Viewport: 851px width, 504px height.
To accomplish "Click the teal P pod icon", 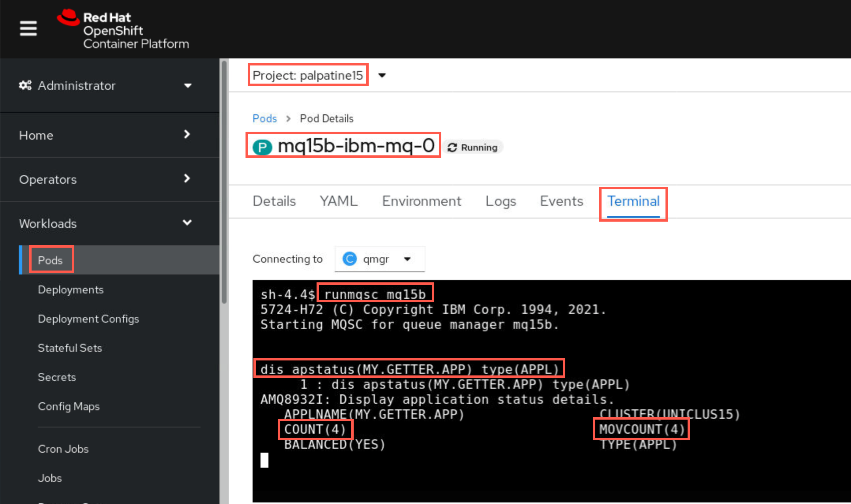I will [x=262, y=147].
